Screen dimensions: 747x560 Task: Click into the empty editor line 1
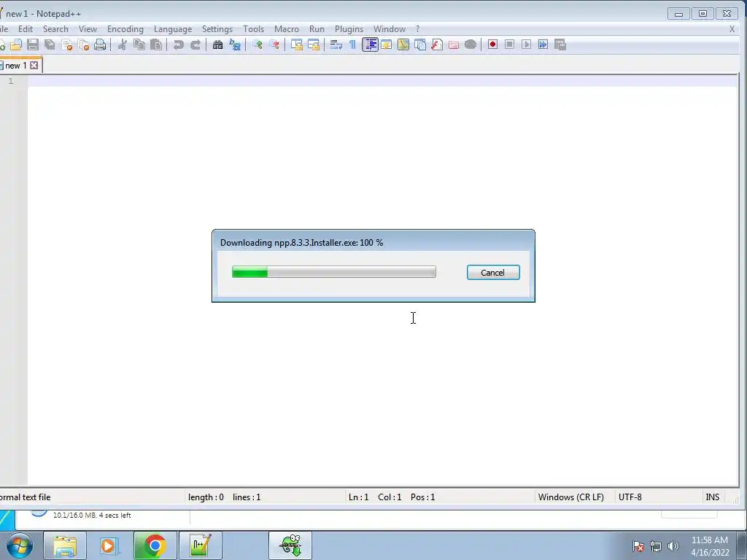point(382,81)
